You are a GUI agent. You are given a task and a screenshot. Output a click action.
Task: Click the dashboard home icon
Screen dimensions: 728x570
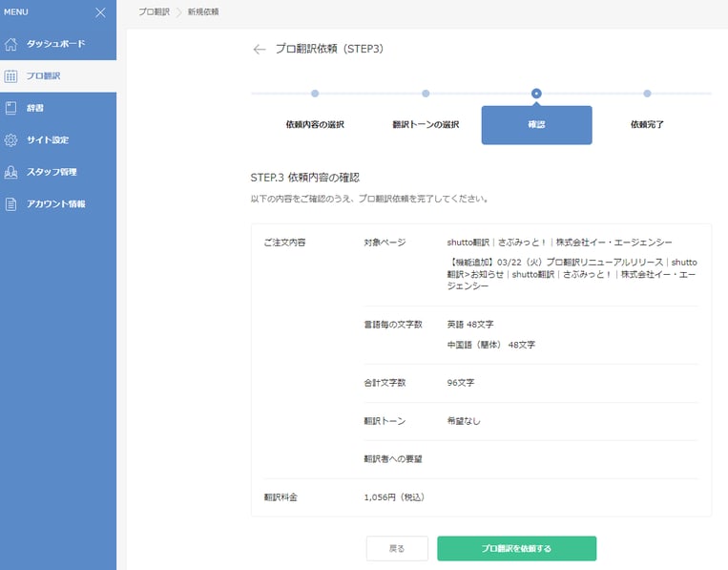tap(10, 44)
